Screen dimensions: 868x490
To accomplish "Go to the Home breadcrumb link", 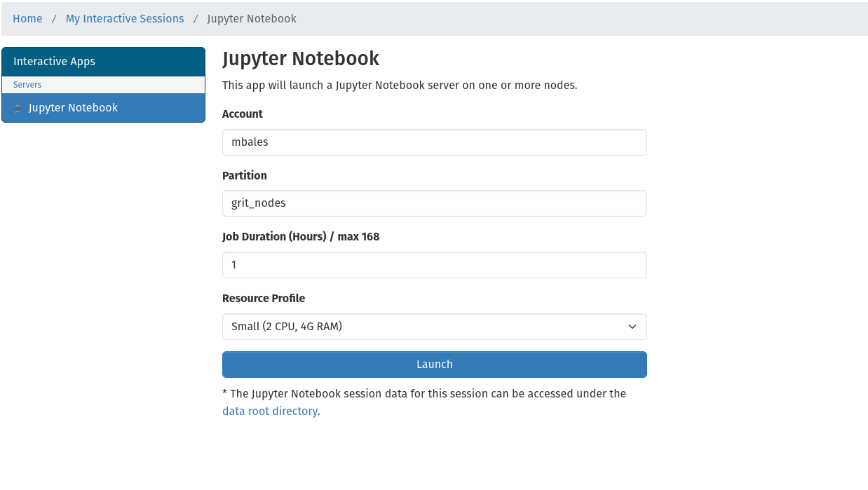I will pyautogui.click(x=27, y=19).
